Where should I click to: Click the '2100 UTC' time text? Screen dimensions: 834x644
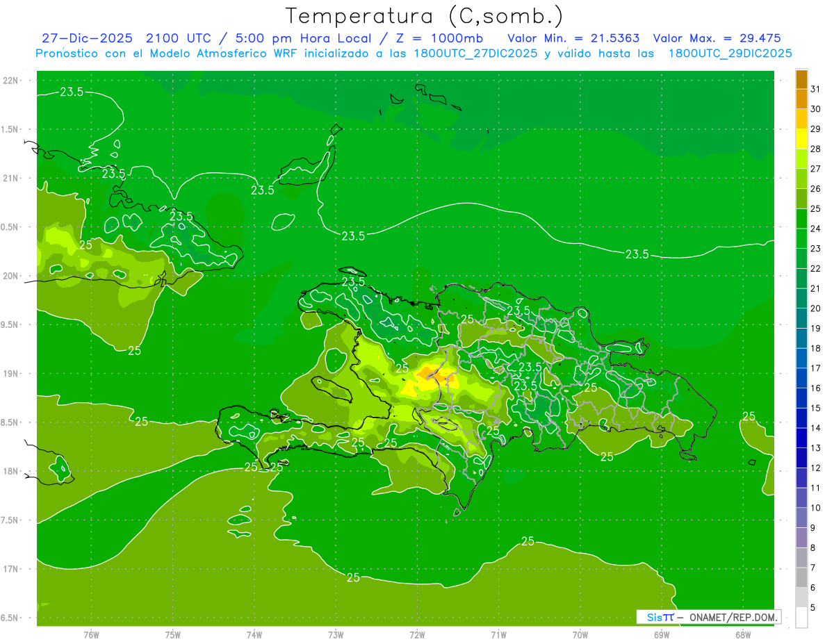coord(178,38)
